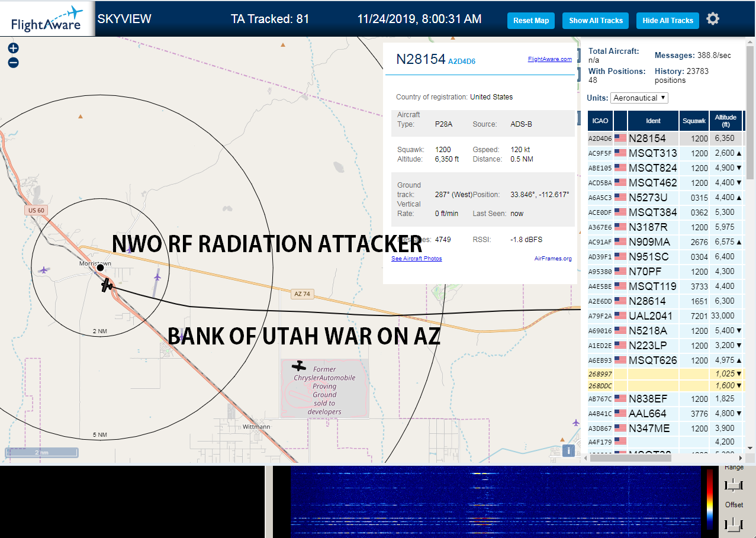
Task: Select the N223LP row
Action: tap(665, 346)
